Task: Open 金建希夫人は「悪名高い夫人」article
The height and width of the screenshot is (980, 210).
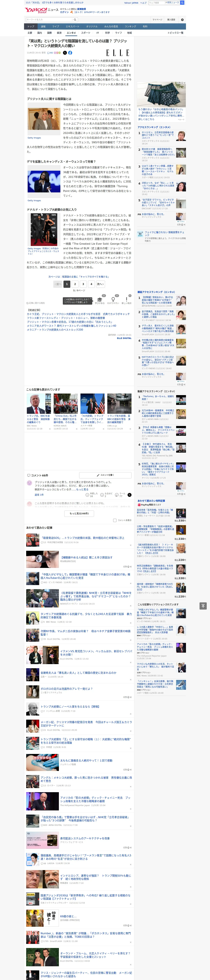Action: [79, 673]
